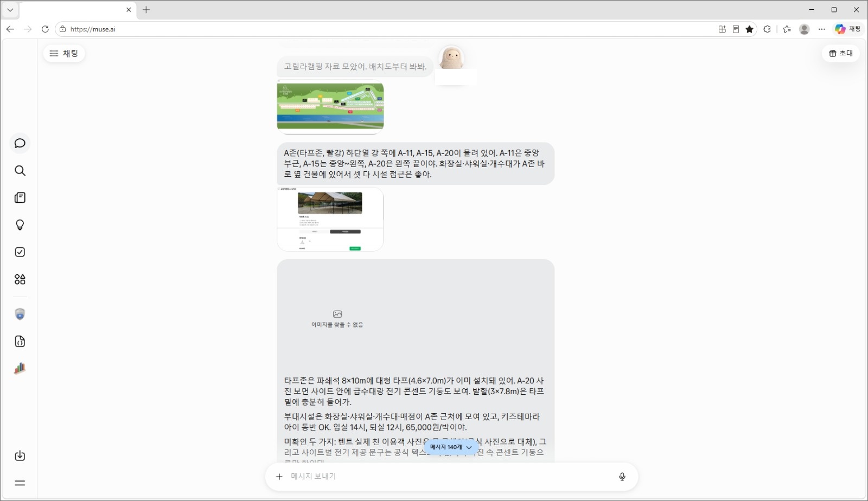The image size is (868, 501).
Task: Open the browser profile avatar
Action: [x=805, y=29]
